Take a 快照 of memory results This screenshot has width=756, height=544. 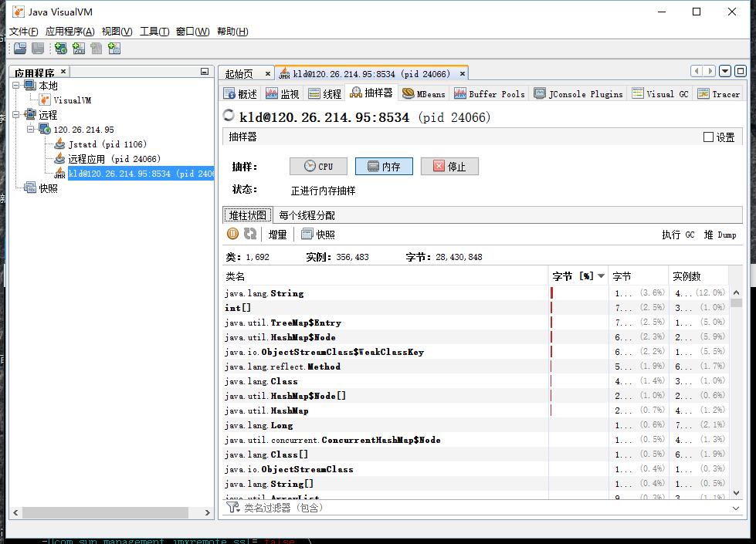pos(317,235)
